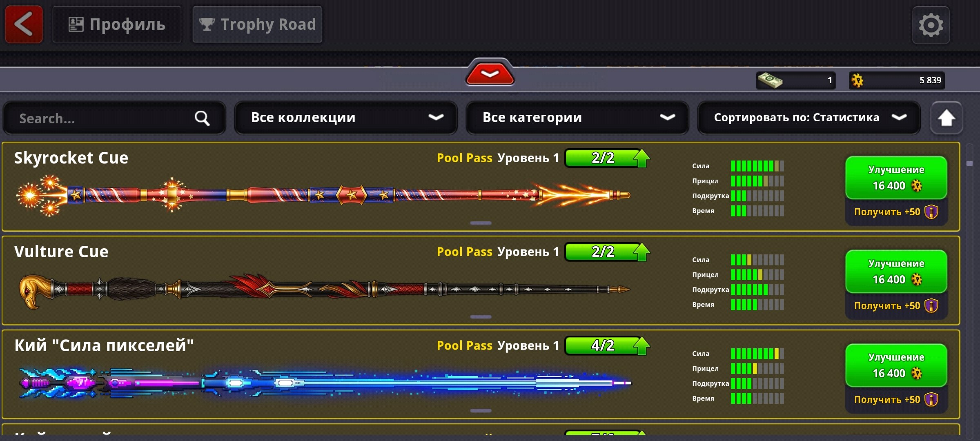
Task: Open the Все категории dropdown
Action: coord(577,118)
